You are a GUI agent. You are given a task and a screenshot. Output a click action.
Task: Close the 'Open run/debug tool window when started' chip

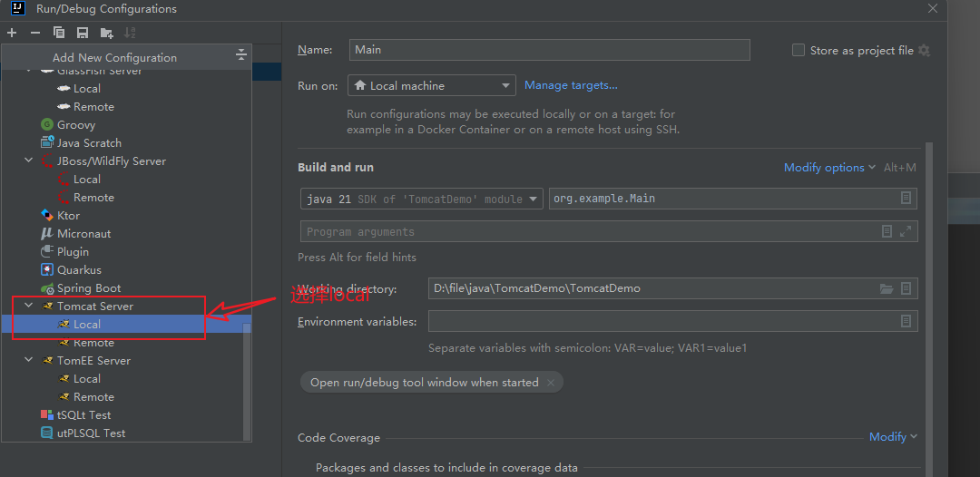click(550, 383)
